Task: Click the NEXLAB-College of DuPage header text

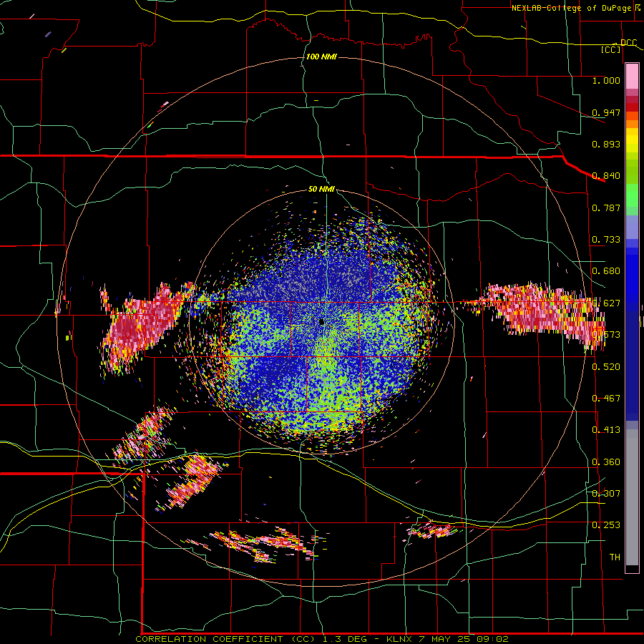Action: coord(571,8)
